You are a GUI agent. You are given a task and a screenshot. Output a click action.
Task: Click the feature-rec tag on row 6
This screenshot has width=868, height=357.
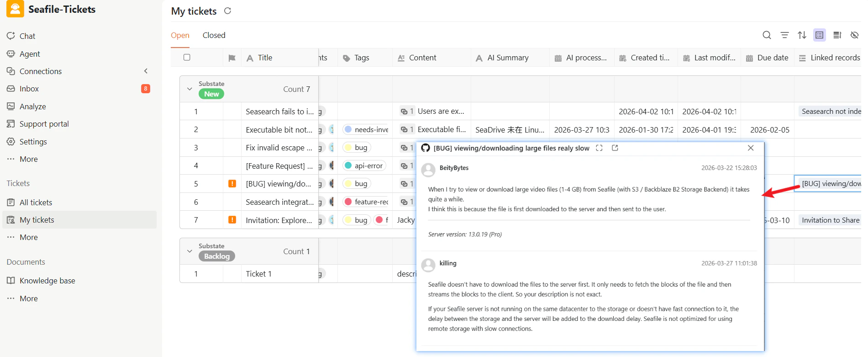(x=366, y=202)
